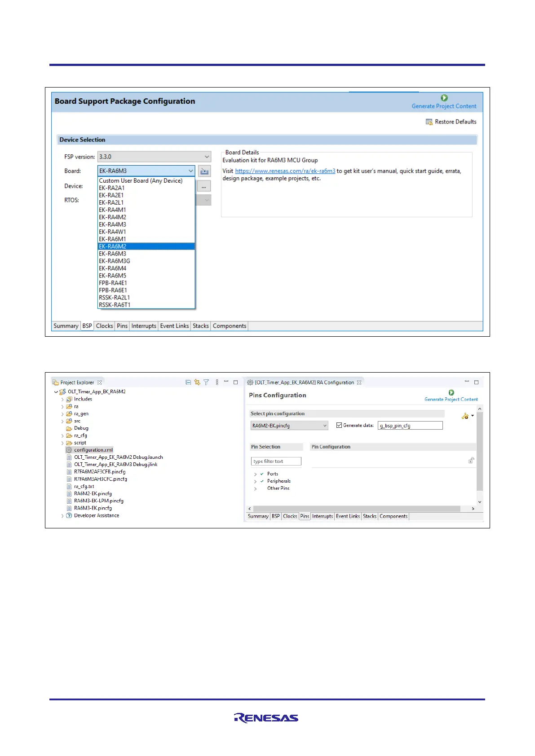Click the type filter text field
This screenshot has height=756, width=535.
(x=276, y=462)
